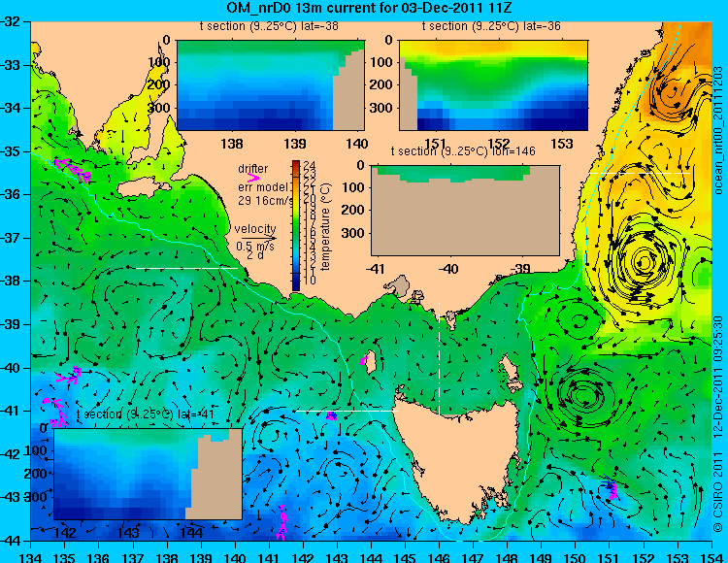
Task: Click latitude label '-35' on left axis
Action: point(11,151)
